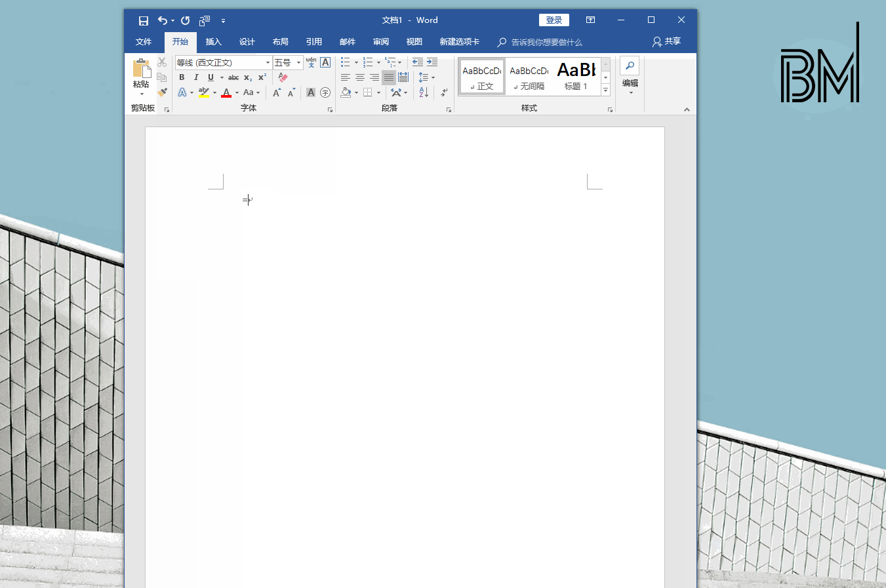This screenshot has width=886, height=588.
Task: Select the enclose characters (带圈字符) icon
Action: pos(325,93)
